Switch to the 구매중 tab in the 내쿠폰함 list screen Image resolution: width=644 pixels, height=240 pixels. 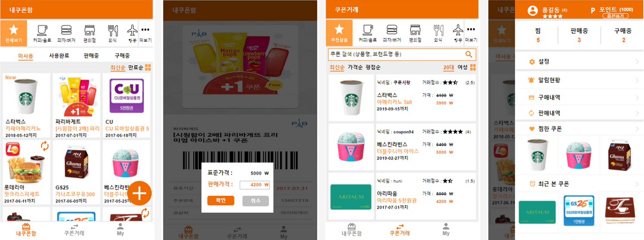122,56
